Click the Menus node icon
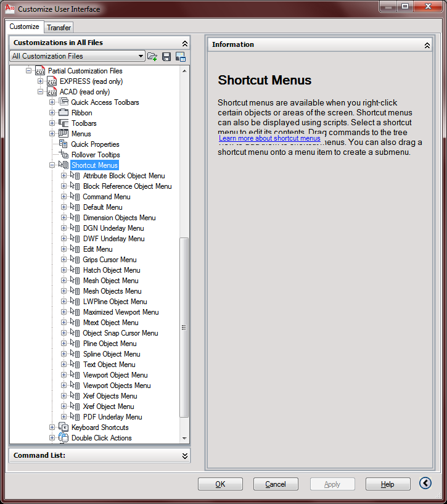447x504 pixels. click(64, 133)
